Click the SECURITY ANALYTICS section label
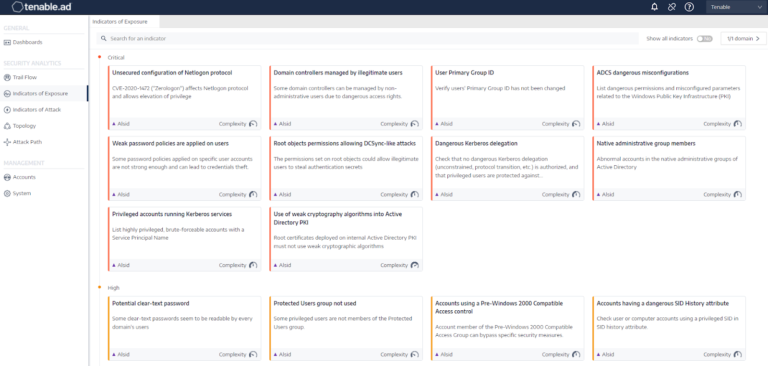Image resolution: width=768 pixels, height=366 pixels. (32, 63)
